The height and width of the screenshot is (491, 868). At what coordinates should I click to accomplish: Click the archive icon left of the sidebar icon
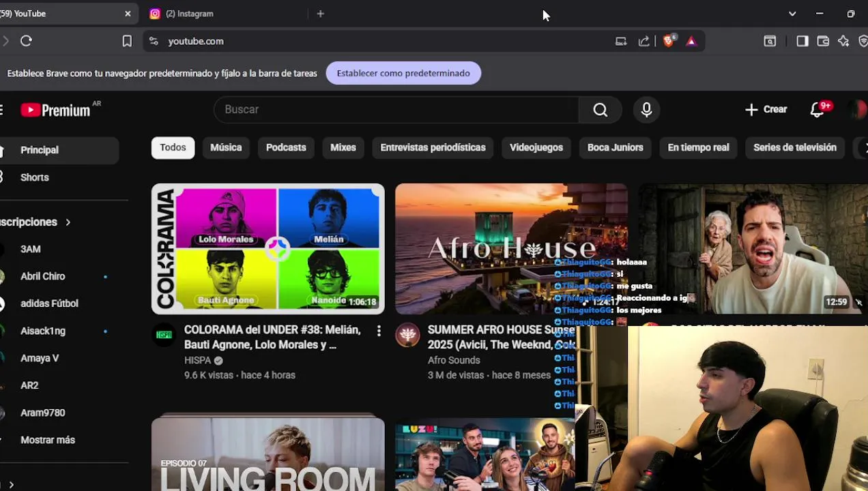click(x=770, y=41)
